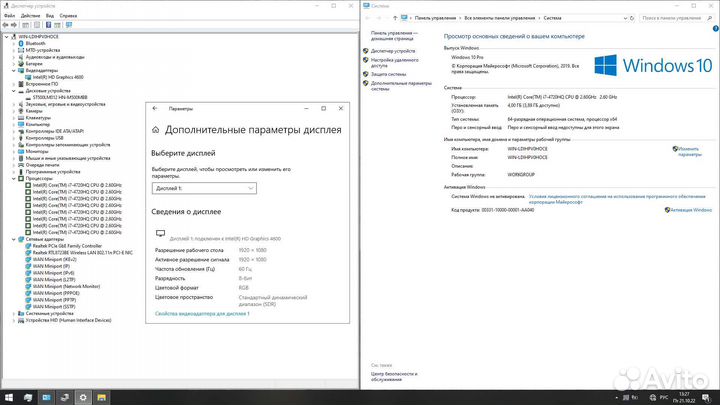Click the Мониторы category icon
The width and height of the screenshot is (720, 405).
21,151
